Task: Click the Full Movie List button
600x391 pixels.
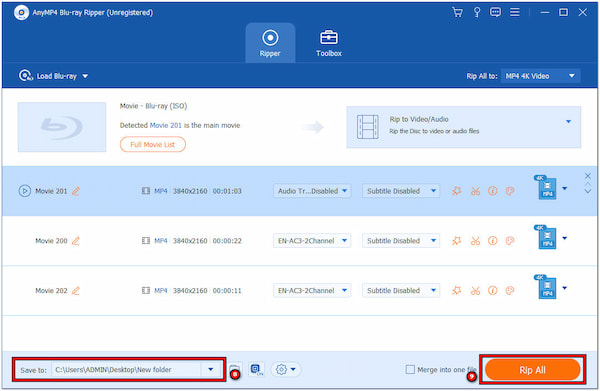Action: point(153,145)
